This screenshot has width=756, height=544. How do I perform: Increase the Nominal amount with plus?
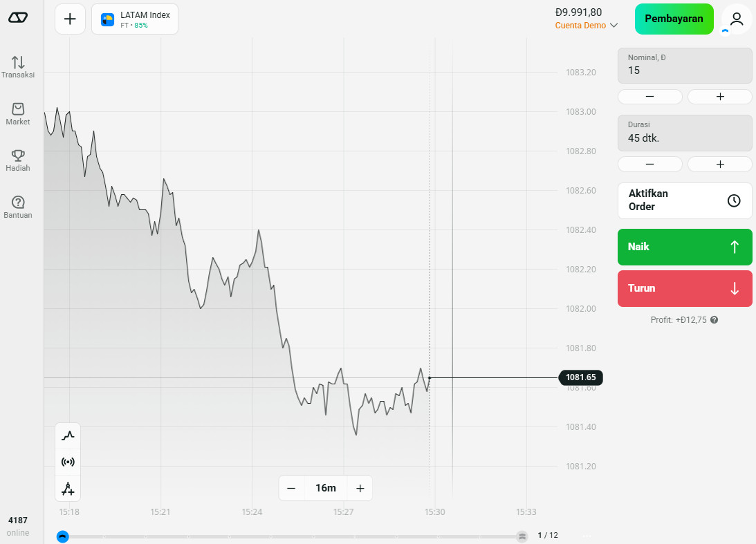pyautogui.click(x=719, y=97)
